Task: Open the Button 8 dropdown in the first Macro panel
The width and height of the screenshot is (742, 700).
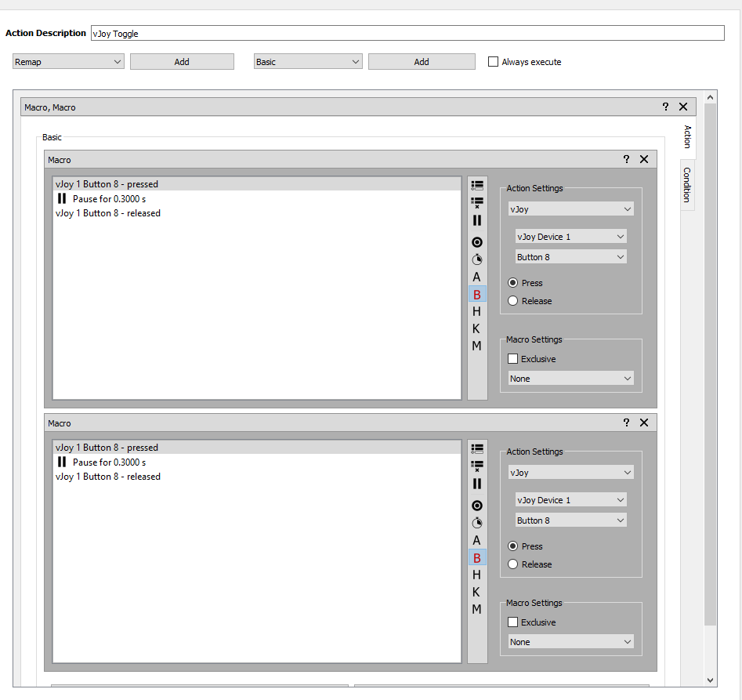Action: pos(570,256)
